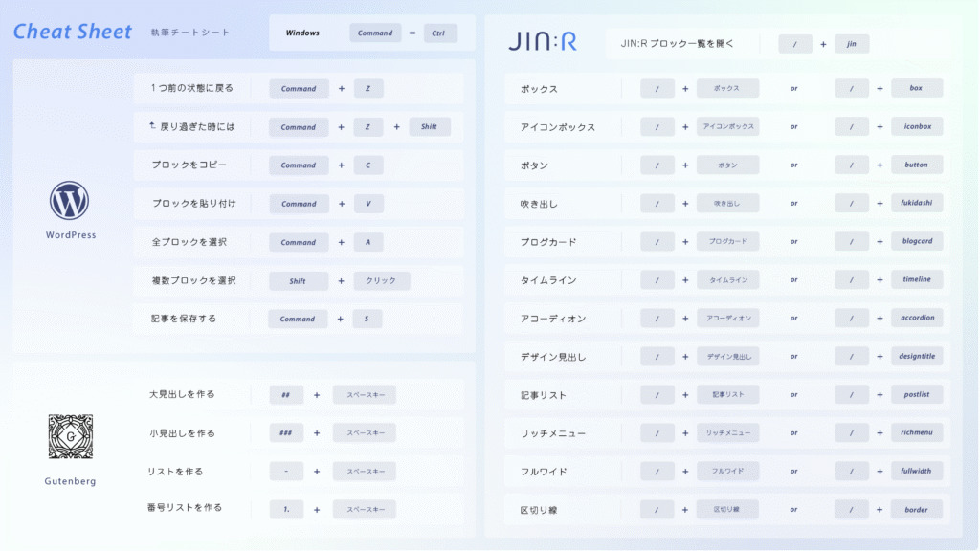Click the fukidashi shortcut chip
This screenshot has width=980, height=551.
pyautogui.click(x=916, y=203)
